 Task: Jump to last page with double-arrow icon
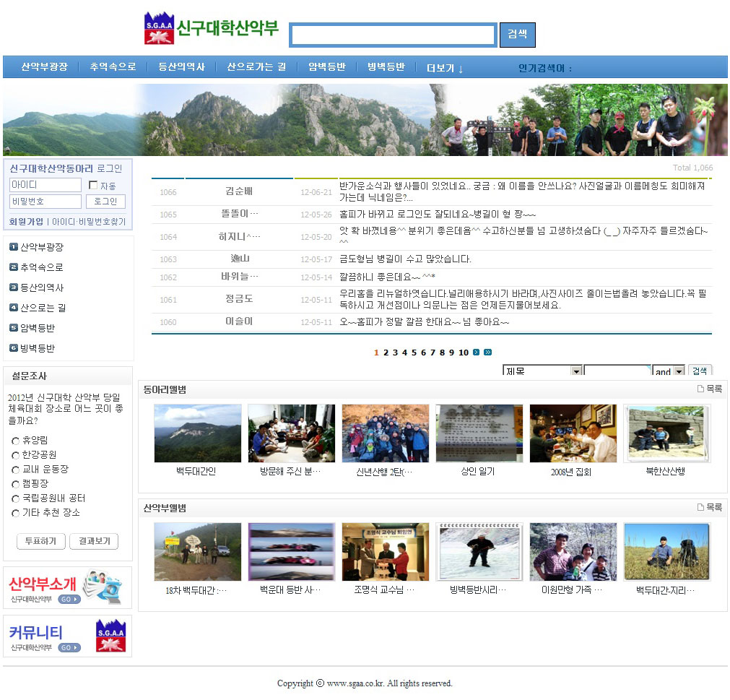coord(488,353)
